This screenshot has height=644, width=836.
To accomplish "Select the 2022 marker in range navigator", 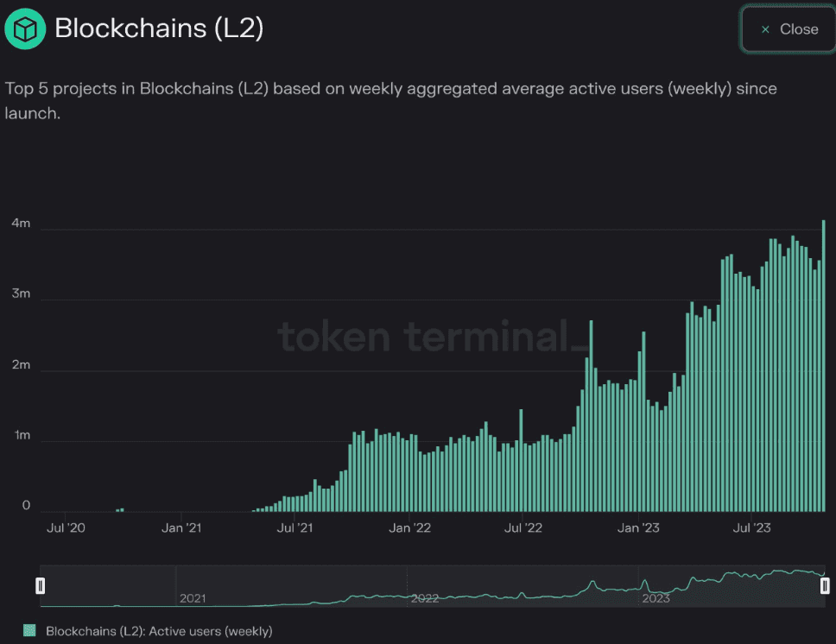I will coord(425,597).
